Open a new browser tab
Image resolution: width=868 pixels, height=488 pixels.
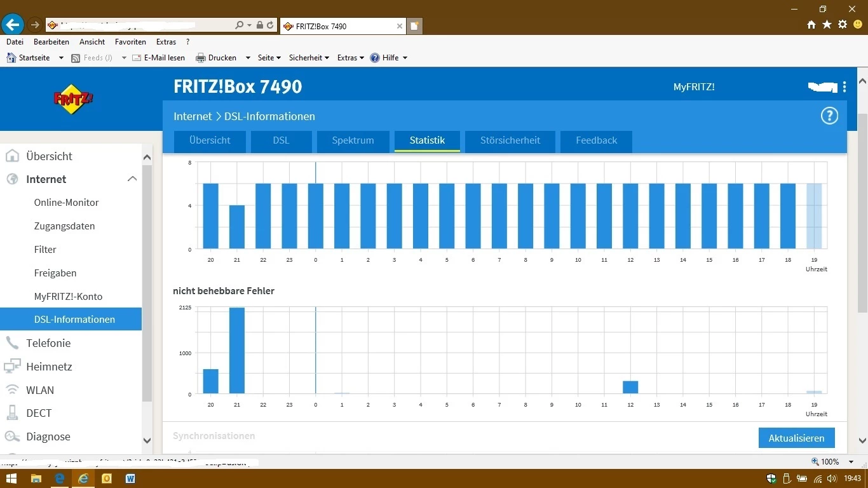coord(415,26)
